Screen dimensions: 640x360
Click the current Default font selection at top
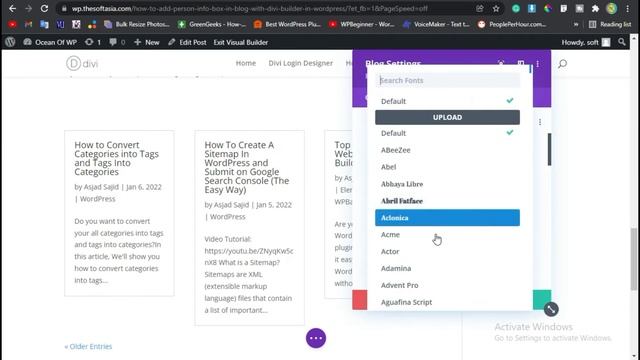[x=447, y=101]
